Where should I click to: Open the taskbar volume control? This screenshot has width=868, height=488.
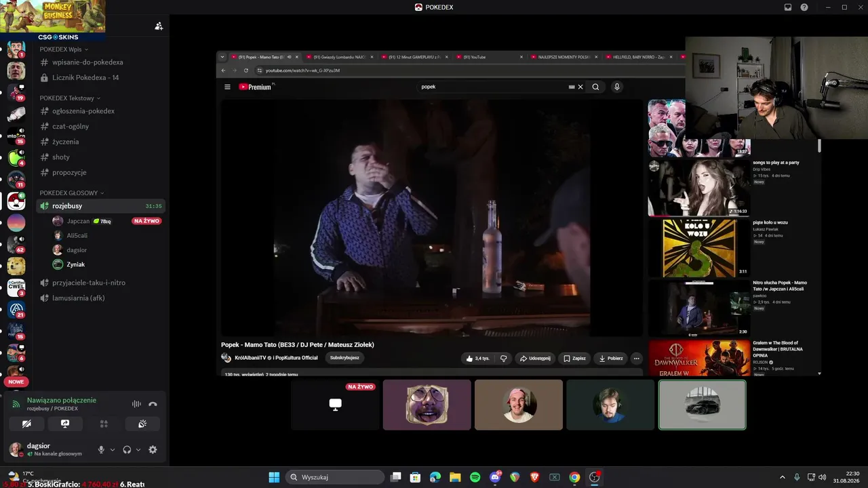[822, 477]
